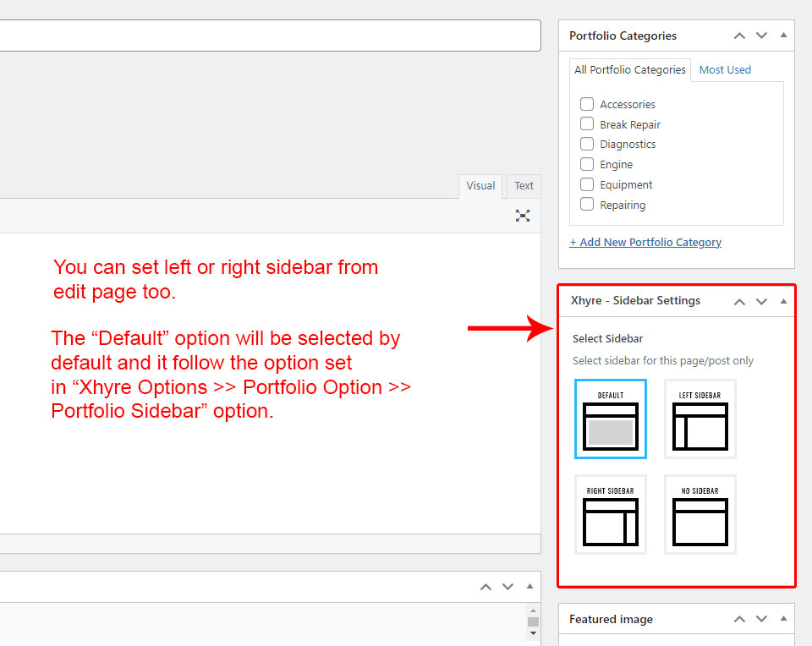Collapse the Portfolio Categories panel
The image size is (812, 646).
click(783, 36)
